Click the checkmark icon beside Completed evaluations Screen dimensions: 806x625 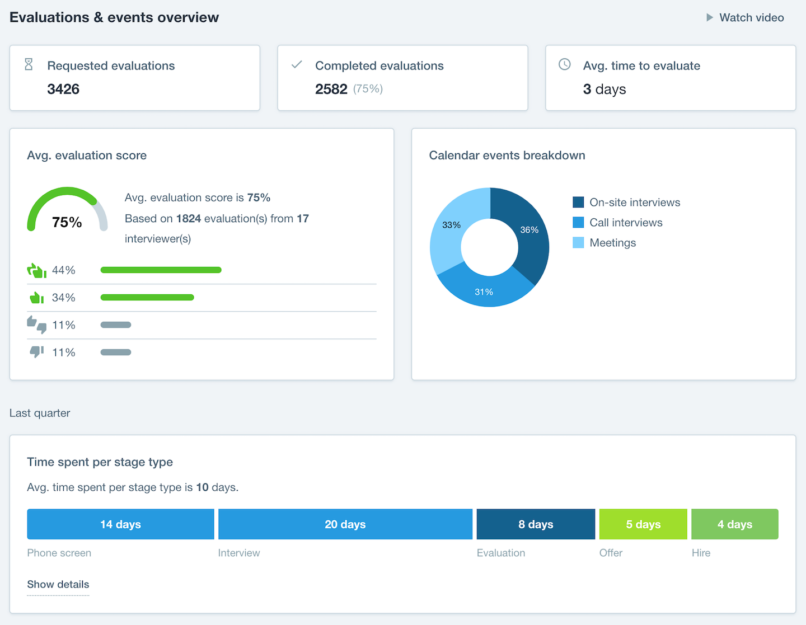click(x=297, y=64)
